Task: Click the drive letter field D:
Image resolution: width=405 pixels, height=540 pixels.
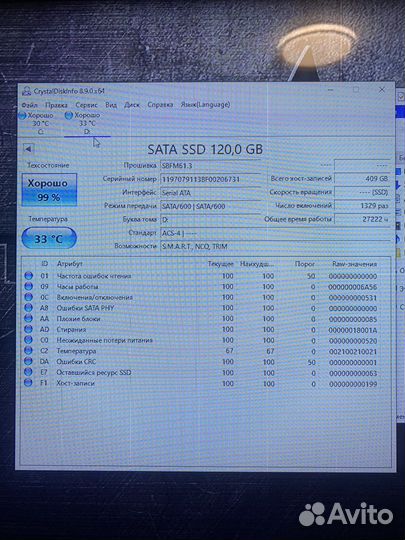Action: pyautogui.click(x=210, y=219)
